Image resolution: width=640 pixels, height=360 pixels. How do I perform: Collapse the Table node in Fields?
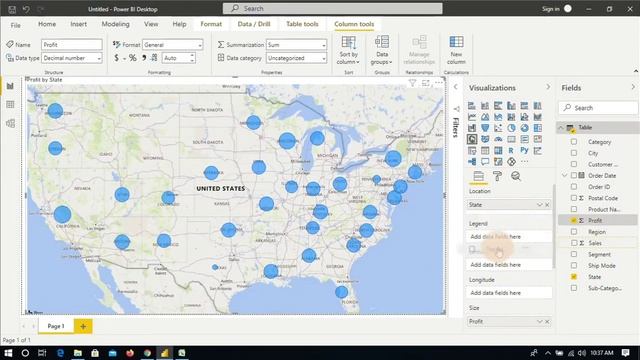pos(561,128)
